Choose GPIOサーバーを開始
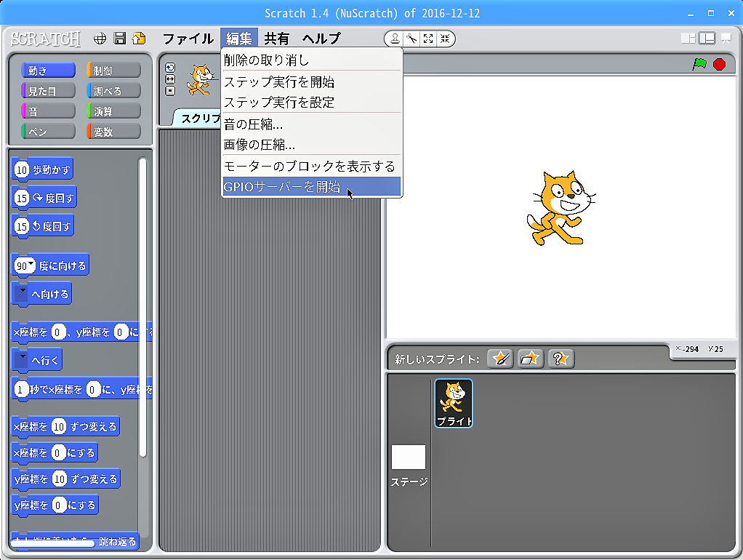The height and width of the screenshot is (560, 743). [x=312, y=187]
